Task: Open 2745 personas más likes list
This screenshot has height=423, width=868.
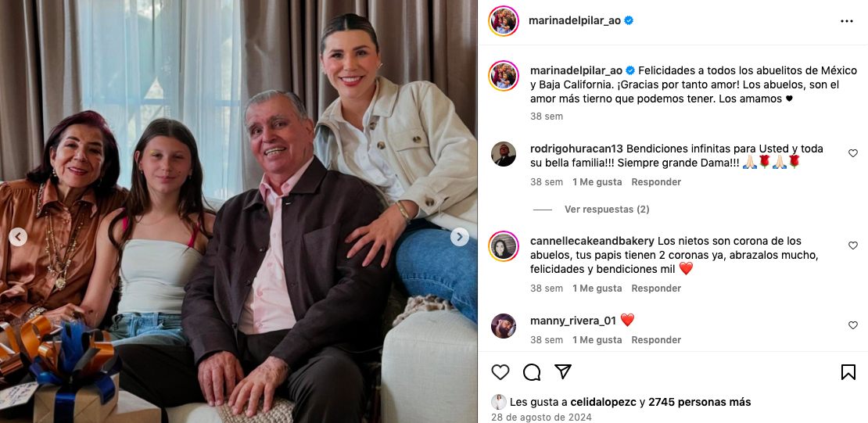Action: point(700,402)
